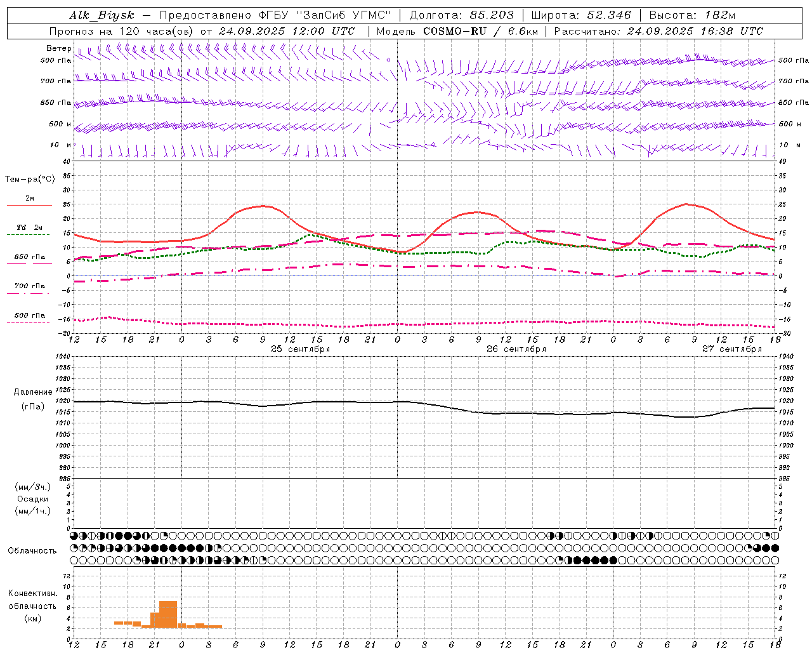Click the left '700 гПа' wind level label
Screen dimensions: 812x650
(56, 81)
